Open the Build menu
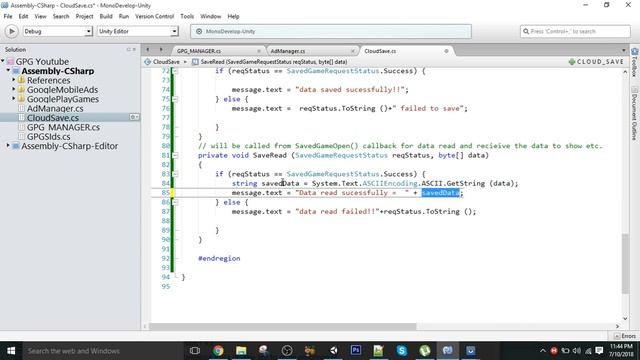The width and height of the screenshot is (640, 360). [106, 16]
